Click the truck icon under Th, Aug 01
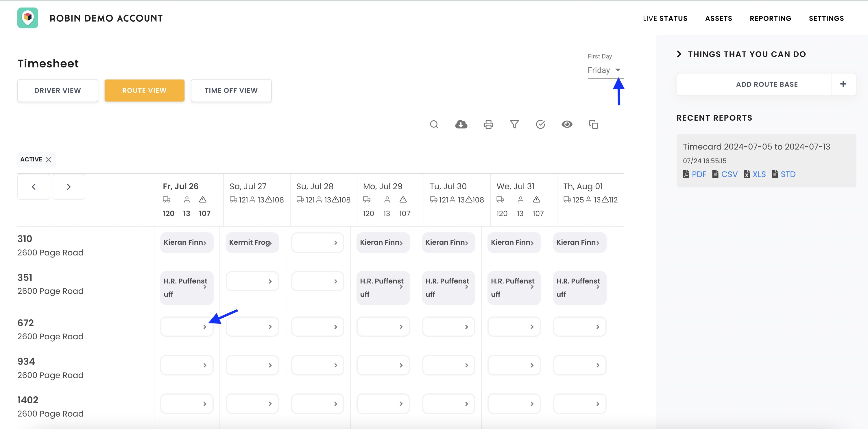Image resolution: width=868 pixels, height=429 pixels. point(567,200)
